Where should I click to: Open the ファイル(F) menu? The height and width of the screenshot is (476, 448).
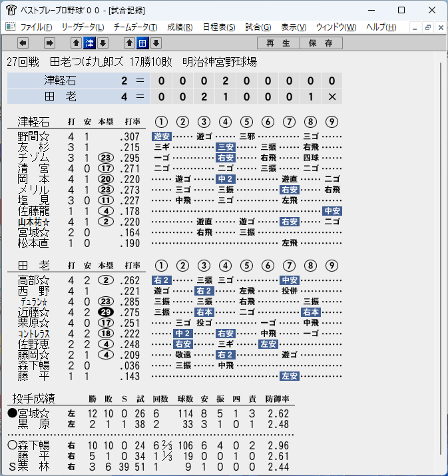tap(36, 27)
